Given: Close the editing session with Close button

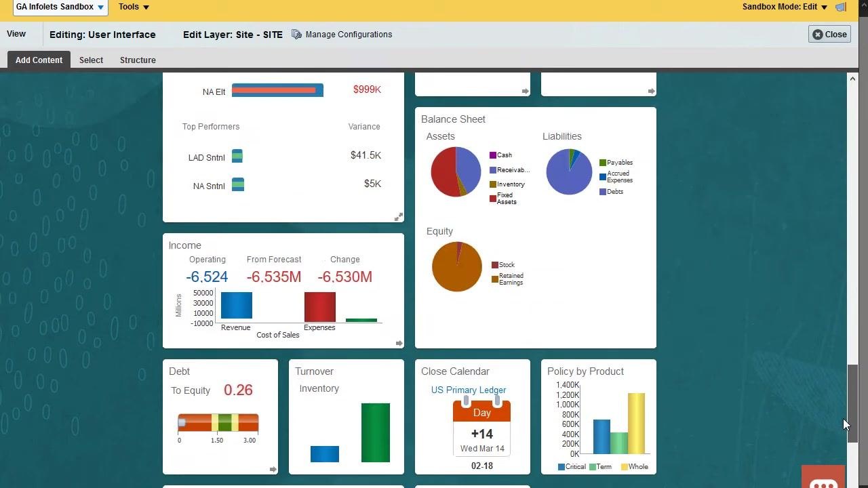Looking at the screenshot, I should [x=829, y=35].
